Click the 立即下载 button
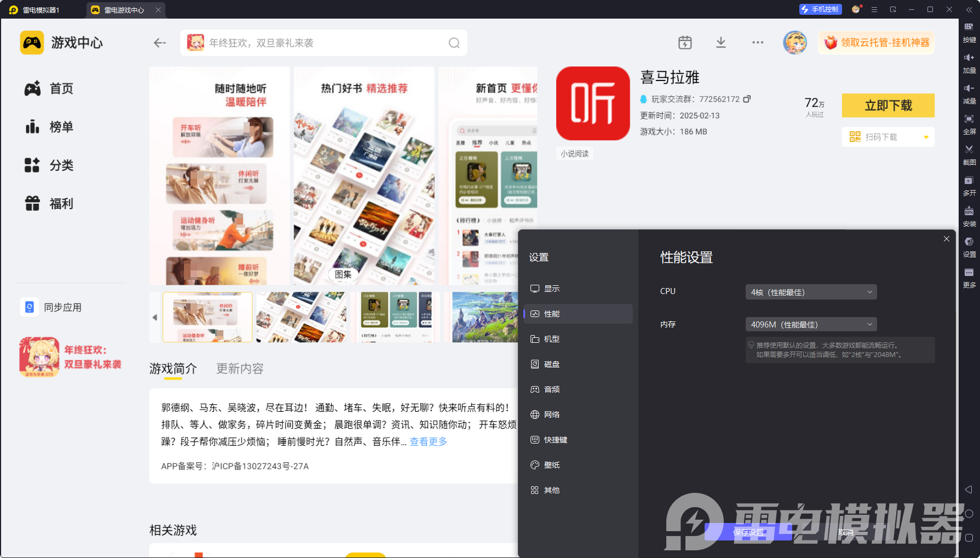980x558 pixels. point(887,105)
